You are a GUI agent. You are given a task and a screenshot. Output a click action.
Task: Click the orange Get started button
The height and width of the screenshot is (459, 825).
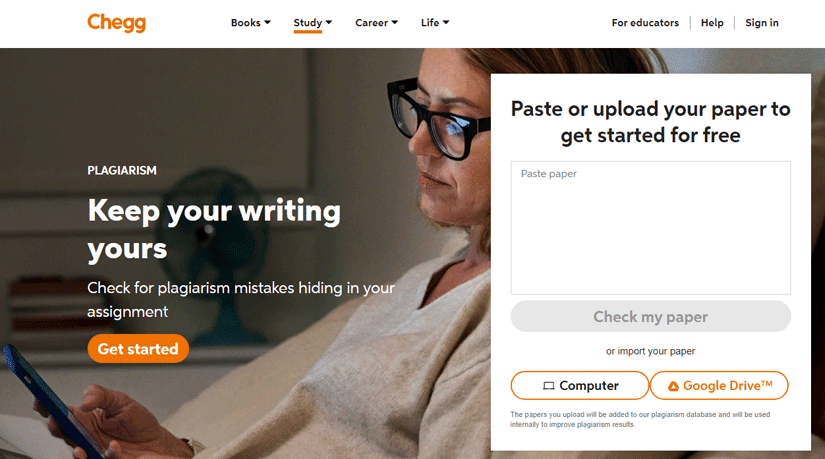pos(138,348)
